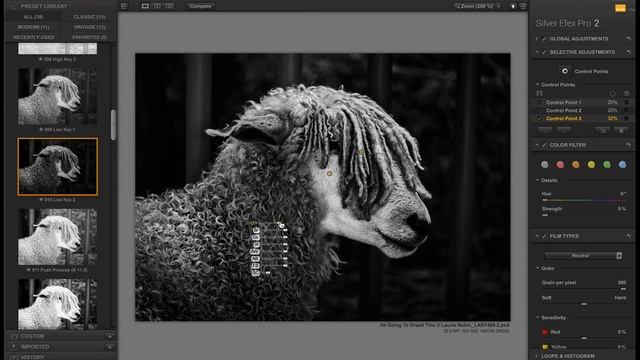Click the Grain per pixel slider
The image size is (640, 360).
click(x=584, y=289)
